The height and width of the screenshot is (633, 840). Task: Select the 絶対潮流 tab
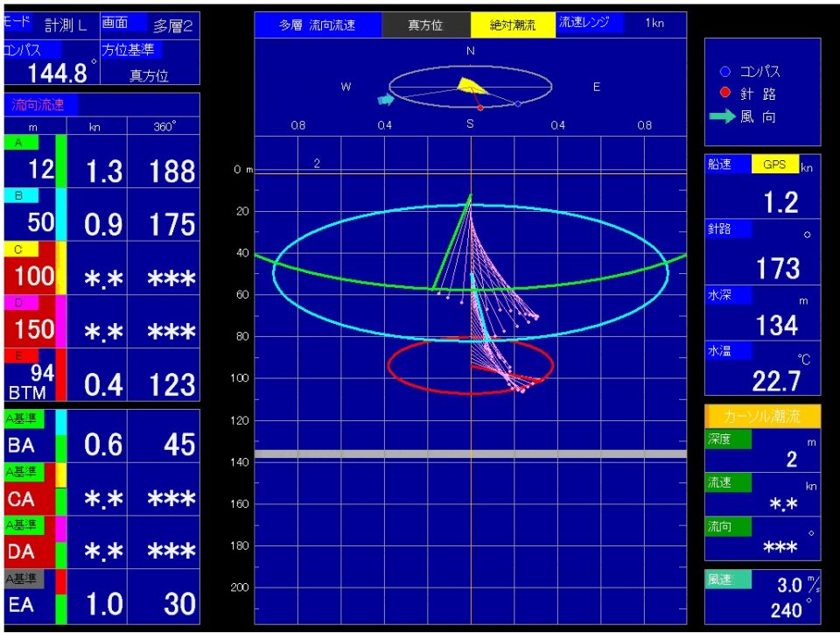(x=513, y=25)
